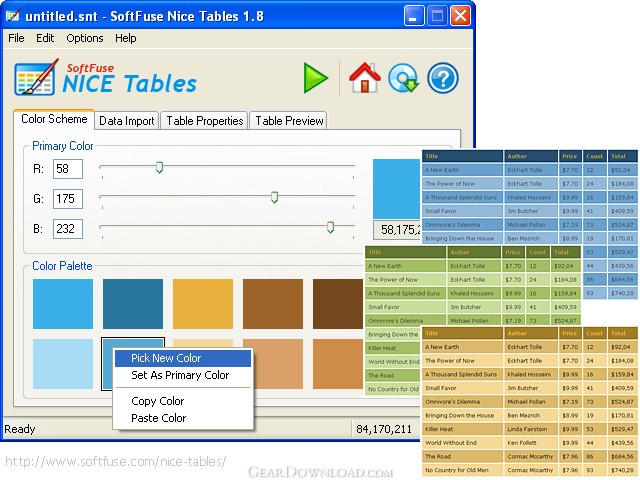The width and height of the screenshot is (640, 480).
Task: Click the red channel slider thumb
Action: tap(160, 167)
